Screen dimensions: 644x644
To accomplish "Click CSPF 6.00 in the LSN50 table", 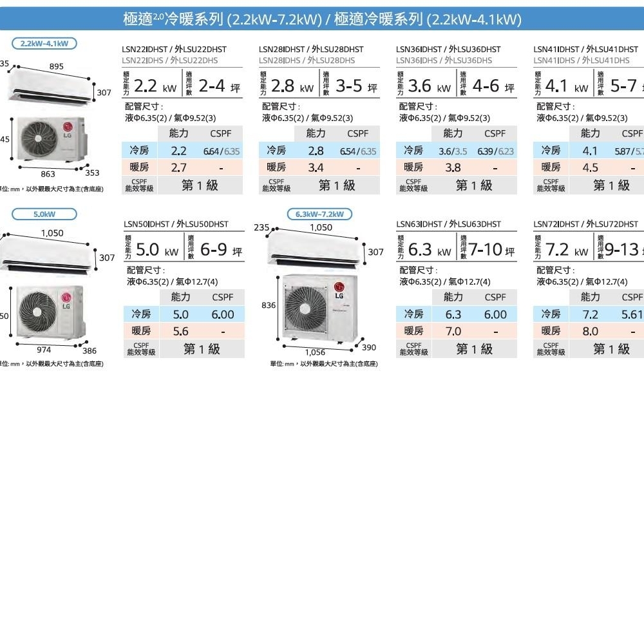I will pos(223,315).
